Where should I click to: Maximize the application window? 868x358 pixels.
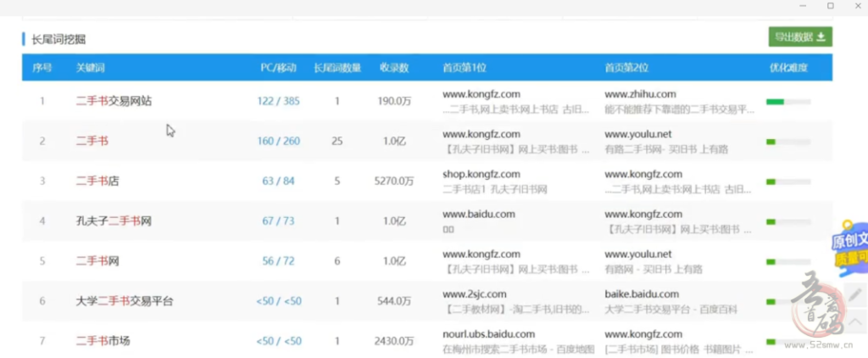click(831, 6)
